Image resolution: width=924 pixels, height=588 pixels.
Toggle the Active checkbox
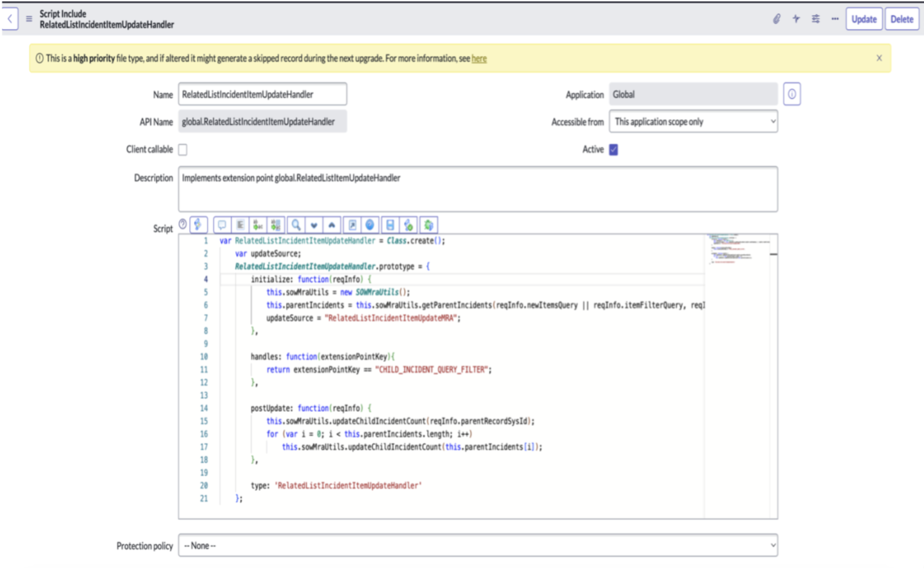click(613, 149)
